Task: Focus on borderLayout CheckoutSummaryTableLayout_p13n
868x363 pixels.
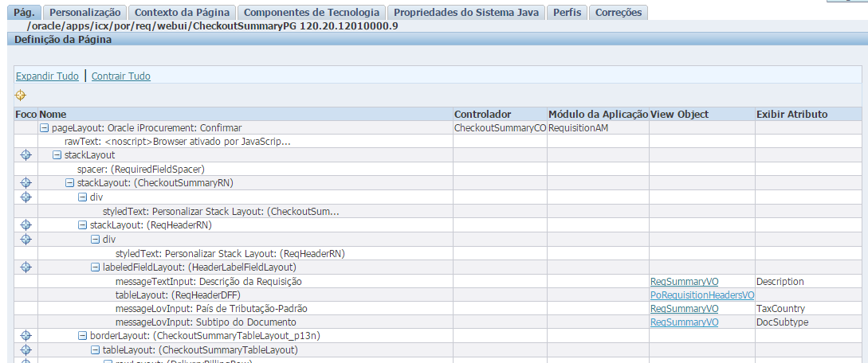Action: (x=26, y=336)
